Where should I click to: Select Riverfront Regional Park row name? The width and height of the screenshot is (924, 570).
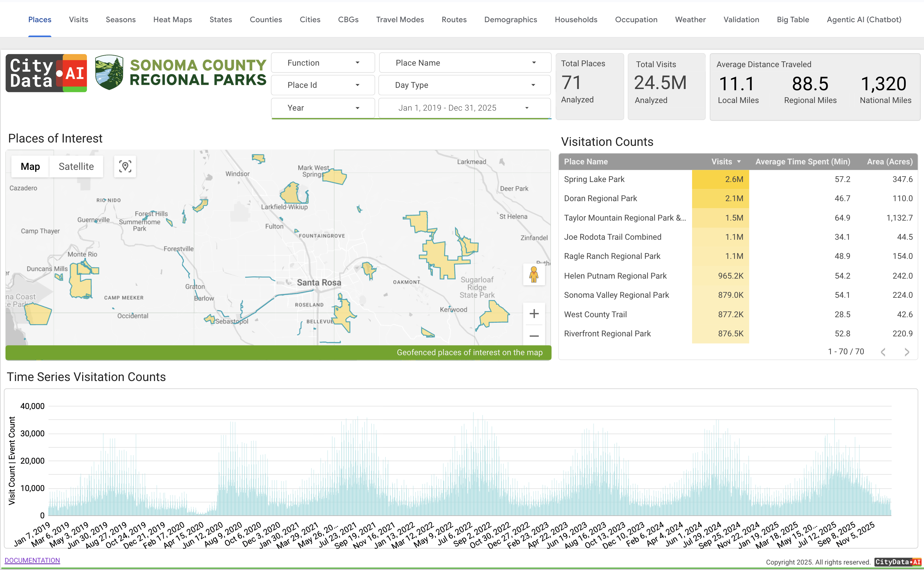tap(607, 334)
